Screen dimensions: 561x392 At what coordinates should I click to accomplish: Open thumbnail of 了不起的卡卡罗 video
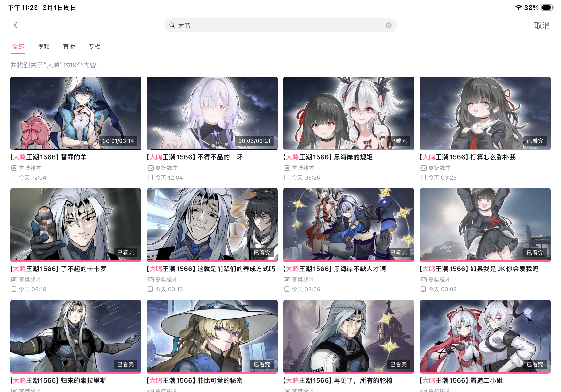point(75,225)
